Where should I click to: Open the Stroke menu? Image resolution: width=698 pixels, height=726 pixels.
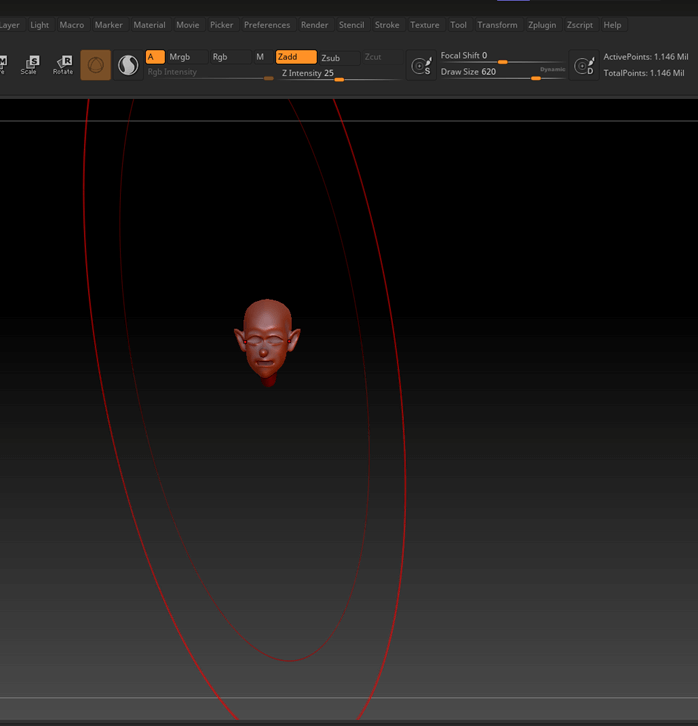[x=387, y=25]
